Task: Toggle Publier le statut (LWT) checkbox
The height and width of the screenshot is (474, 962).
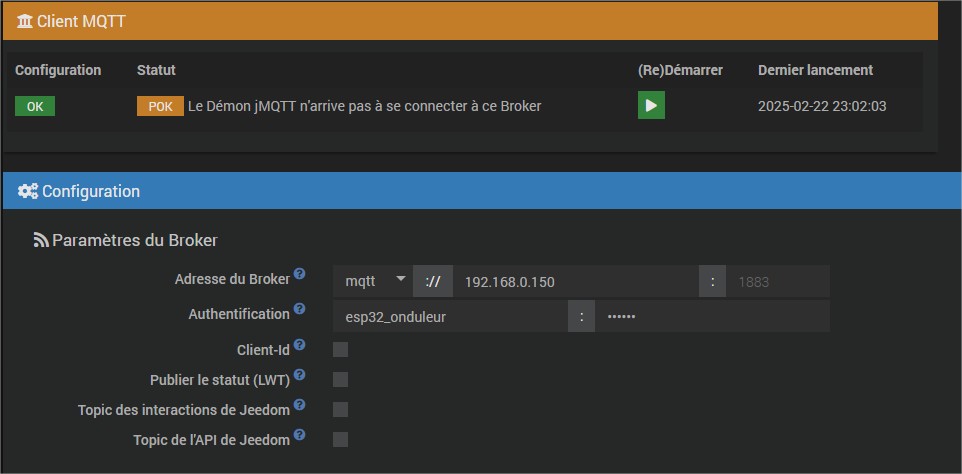Action: [x=340, y=380]
